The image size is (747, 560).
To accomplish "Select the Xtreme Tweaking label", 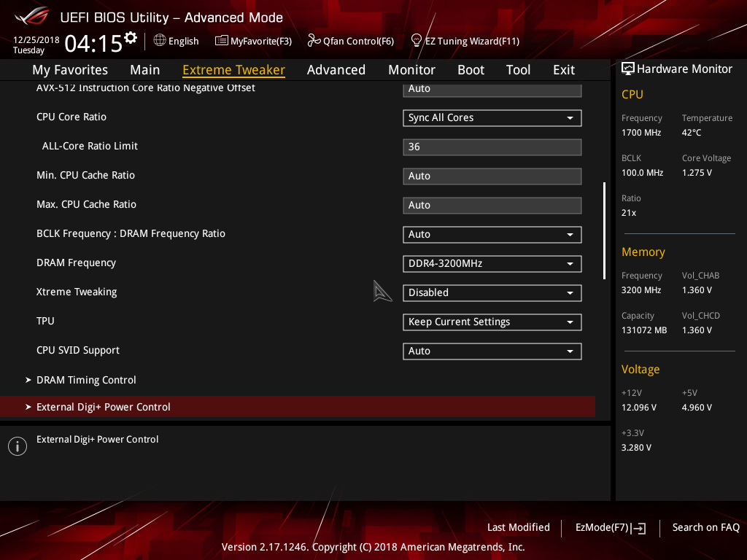I will click(77, 292).
